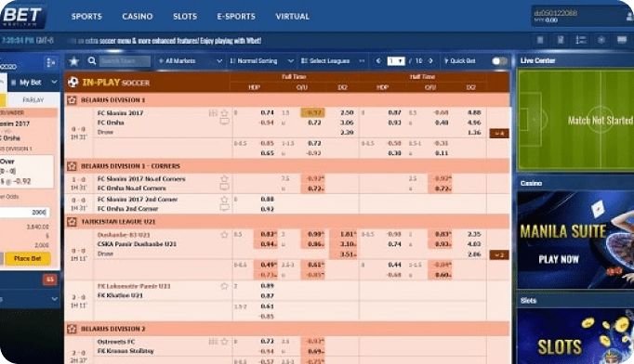Star the Dushanbe-83 U21 match
The image size is (634, 364).
coord(224,235)
